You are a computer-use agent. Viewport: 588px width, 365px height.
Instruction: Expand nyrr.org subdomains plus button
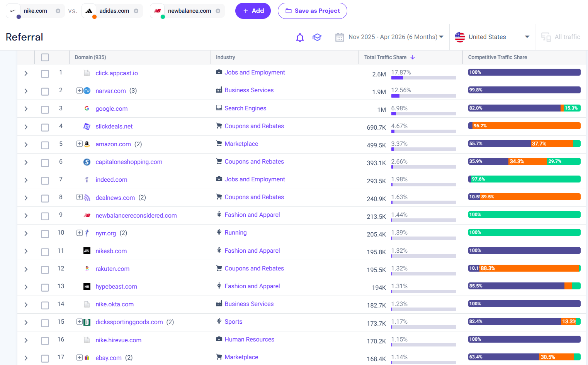click(x=79, y=233)
